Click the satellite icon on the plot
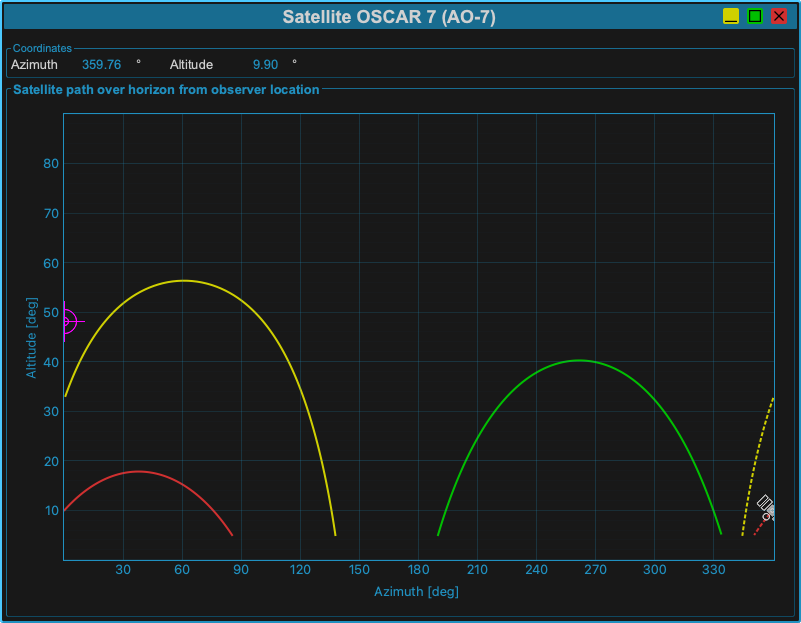 coord(767,508)
